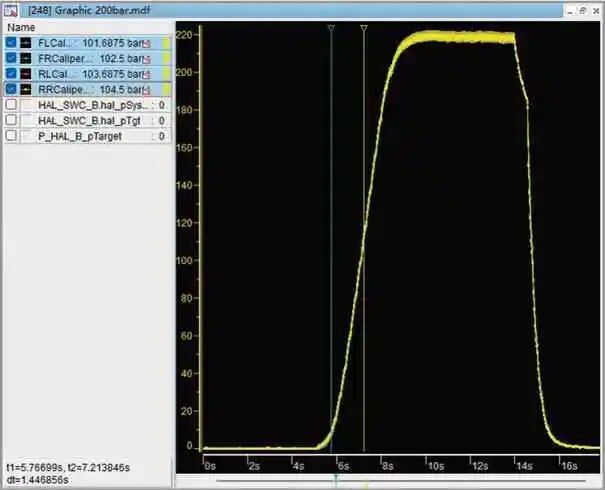
Task: Click RRCalipe yellow color swatch
Action: click(166, 90)
